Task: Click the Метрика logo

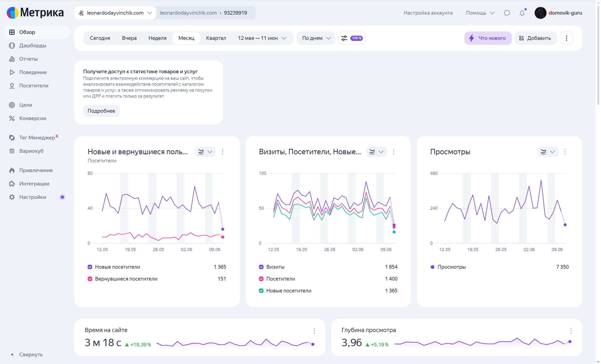Action: click(35, 13)
